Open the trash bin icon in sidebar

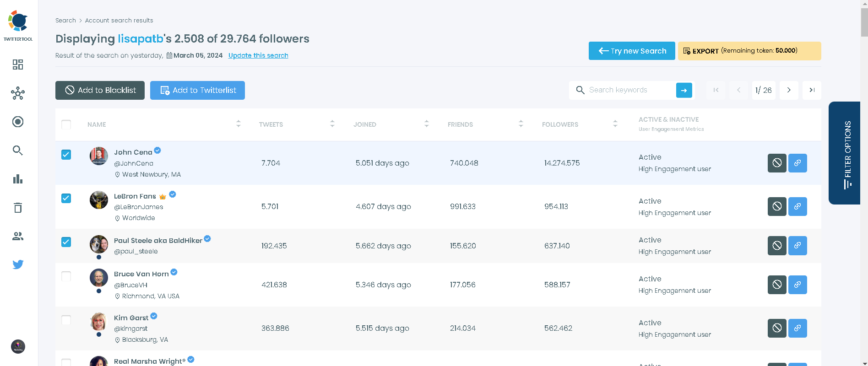[18, 208]
